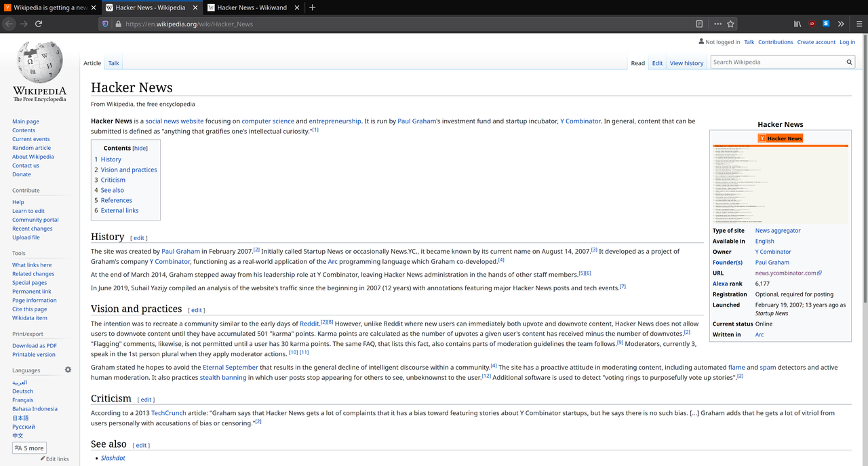Click the Edit links pencil link
This screenshot has height=466, width=868.
click(54, 459)
